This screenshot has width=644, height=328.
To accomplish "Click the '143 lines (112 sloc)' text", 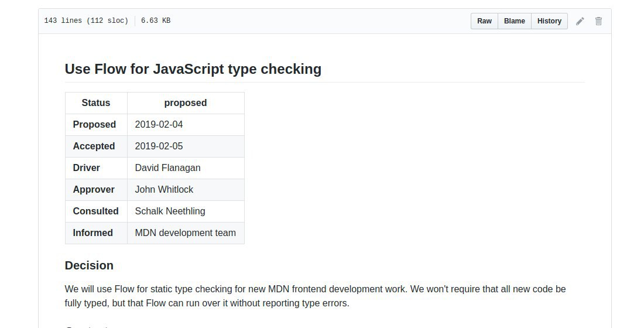I will tap(86, 21).
